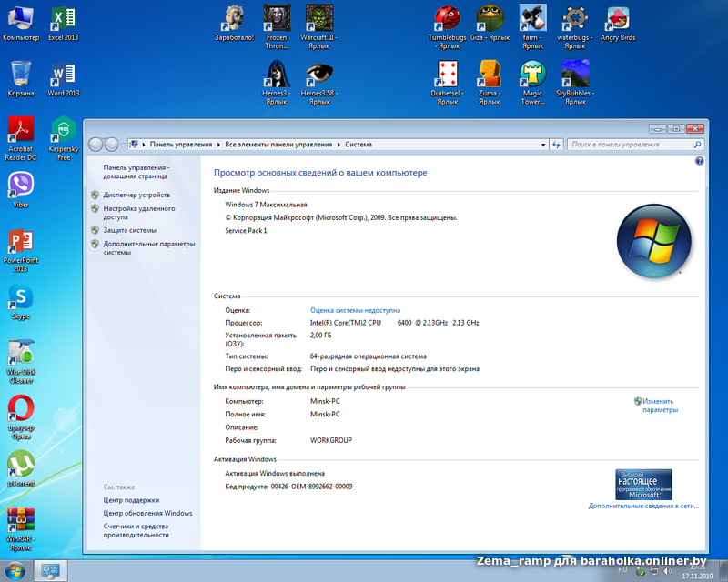Screen dimensions: 728x582
Task: Launch the Opera browser shortcut
Action: [x=21, y=417]
